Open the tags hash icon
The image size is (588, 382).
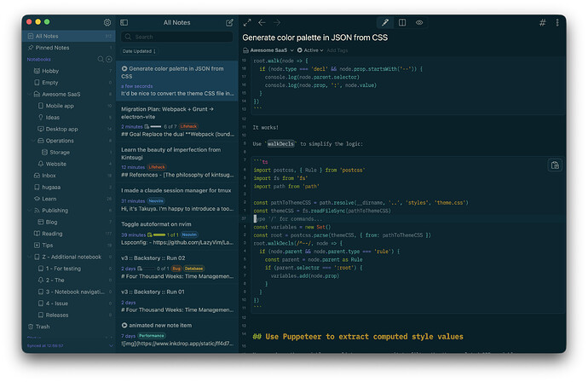coord(542,22)
